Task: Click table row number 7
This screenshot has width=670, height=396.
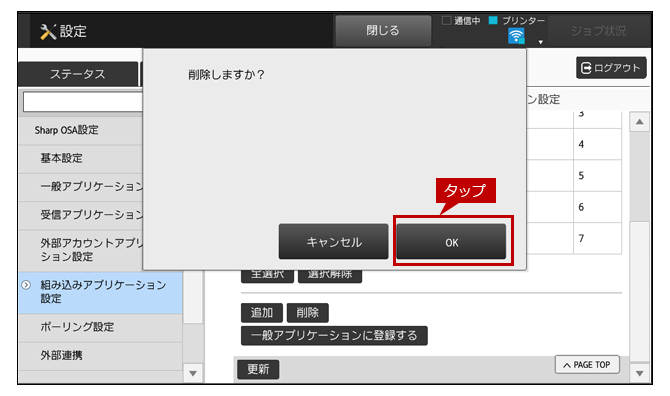Action: coord(581,238)
